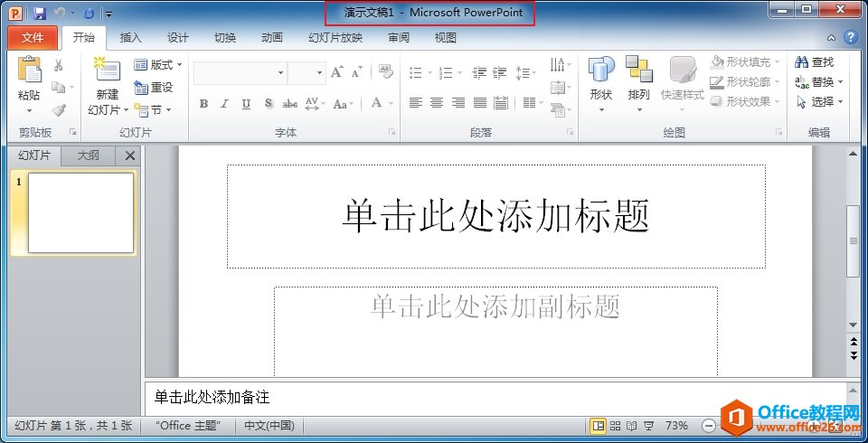Image resolution: width=868 pixels, height=443 pixels.
Task: Open the File (文件) tab
Action: tap(33, 38)
